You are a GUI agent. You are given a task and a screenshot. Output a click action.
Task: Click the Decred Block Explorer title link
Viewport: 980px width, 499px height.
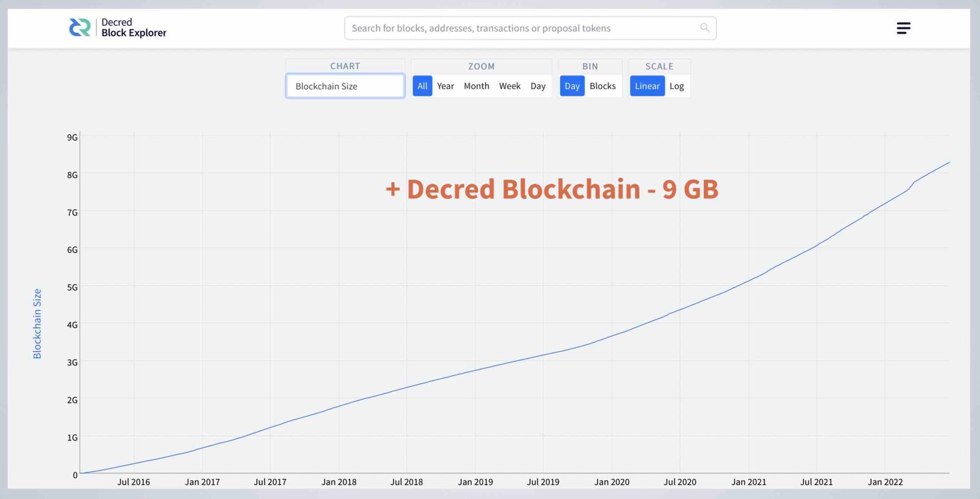click(133, 27)
